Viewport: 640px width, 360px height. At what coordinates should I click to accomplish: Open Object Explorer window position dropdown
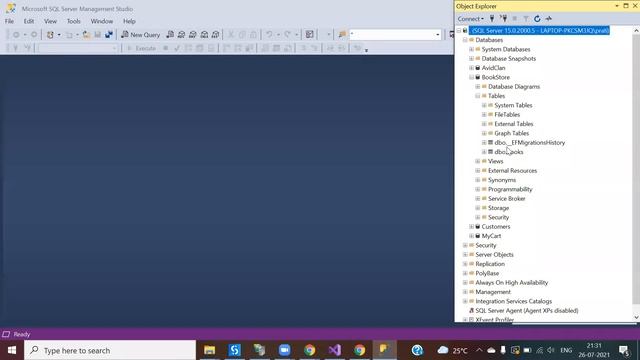[617, 6]
